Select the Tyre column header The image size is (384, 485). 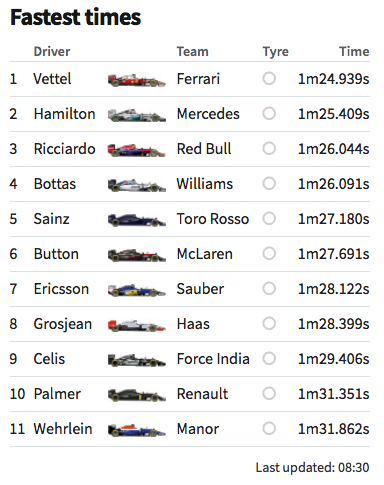pyautogui.click(x=276, y=52)
